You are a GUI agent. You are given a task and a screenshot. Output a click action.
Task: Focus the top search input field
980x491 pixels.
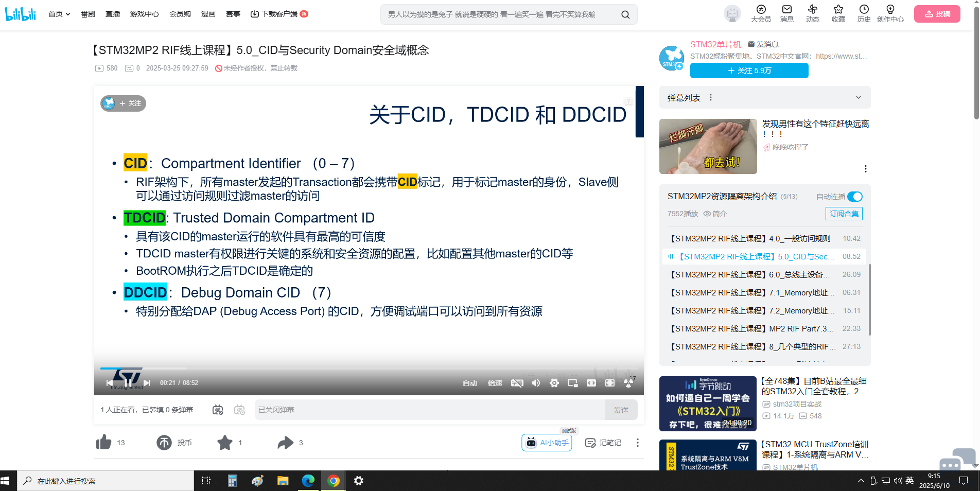click(x=499, y=14)
